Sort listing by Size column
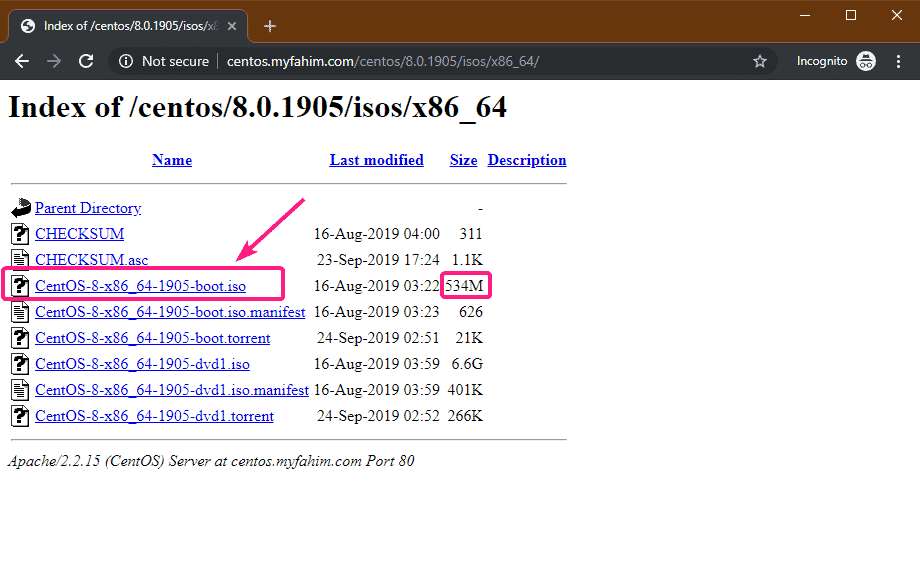 (x=463, y=160)
